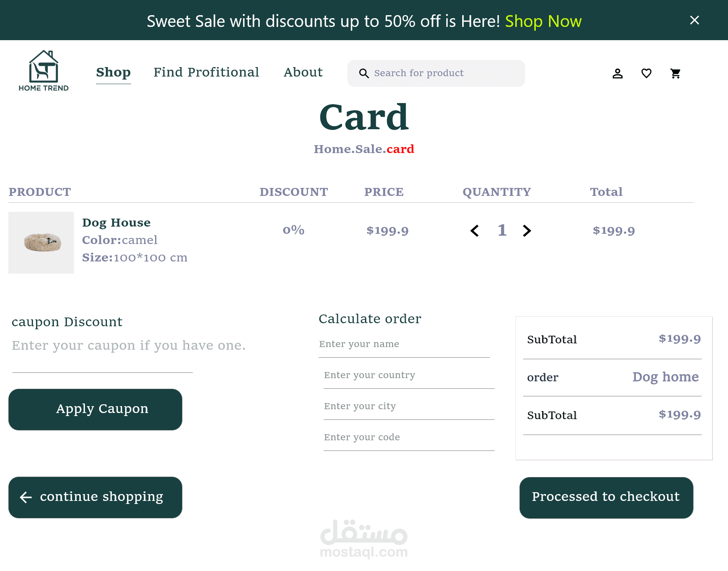Click the Enter your name field
Screen dimensions: 728x571
pyautogui.click(x=404, y=344)
